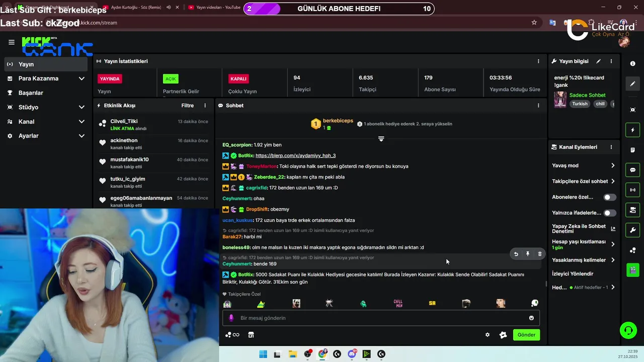Open Yavaş mod options

point(584,165)
